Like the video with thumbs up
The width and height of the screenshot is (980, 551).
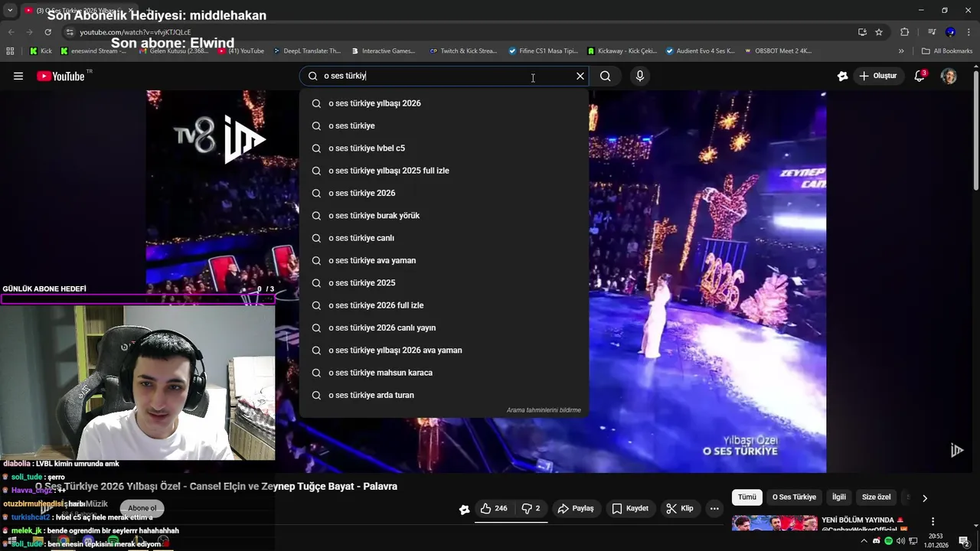[x=494, y=508]
